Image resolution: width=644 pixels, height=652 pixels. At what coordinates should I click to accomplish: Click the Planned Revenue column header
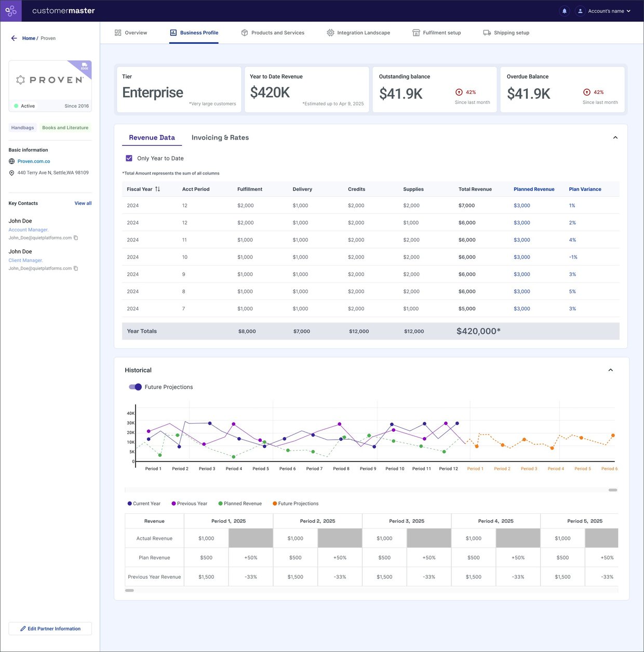pyautogui.click(x=534, y=189)
